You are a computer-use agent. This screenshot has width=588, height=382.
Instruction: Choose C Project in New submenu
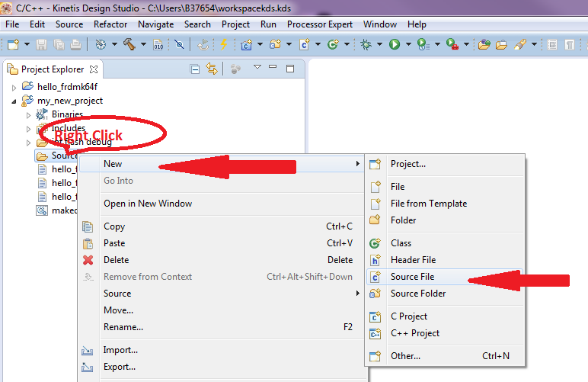445,316
